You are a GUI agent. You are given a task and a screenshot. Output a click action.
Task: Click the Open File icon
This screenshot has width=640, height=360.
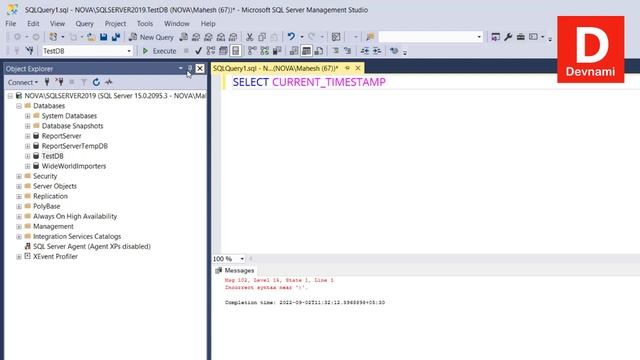[91, 37]
